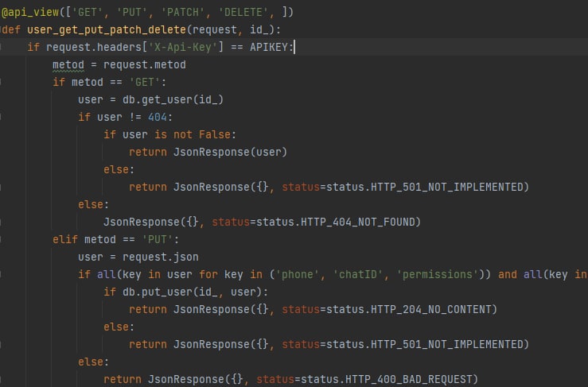Click 'is not' in the user check
588x387 pixels.
pos(173,134)
